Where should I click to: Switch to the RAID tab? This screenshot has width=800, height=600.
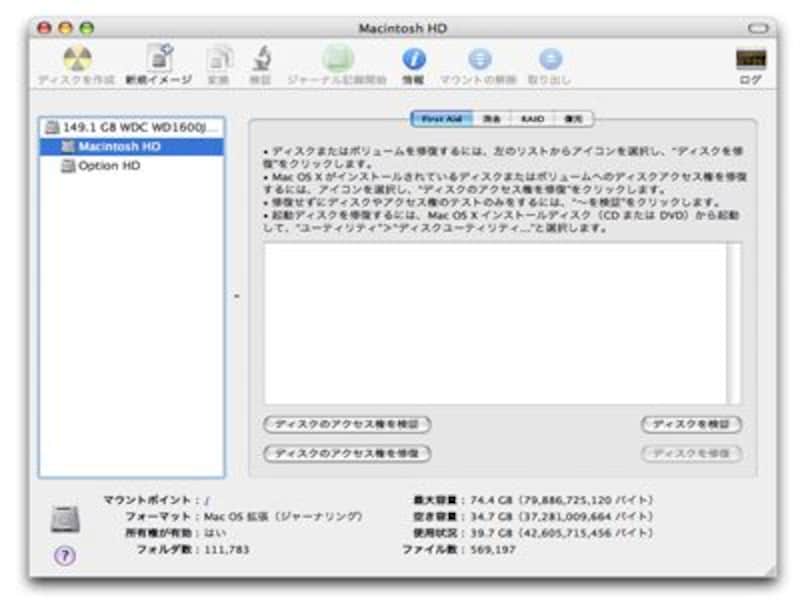(x=532, y=119)
